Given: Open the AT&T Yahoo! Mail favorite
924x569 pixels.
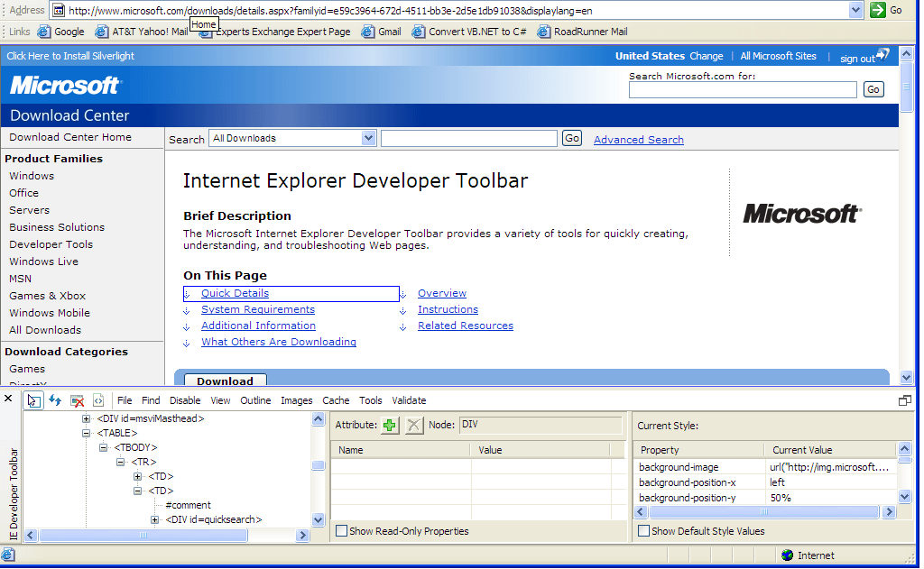Looking at the screenshot, I should click(x=142, y=32).
